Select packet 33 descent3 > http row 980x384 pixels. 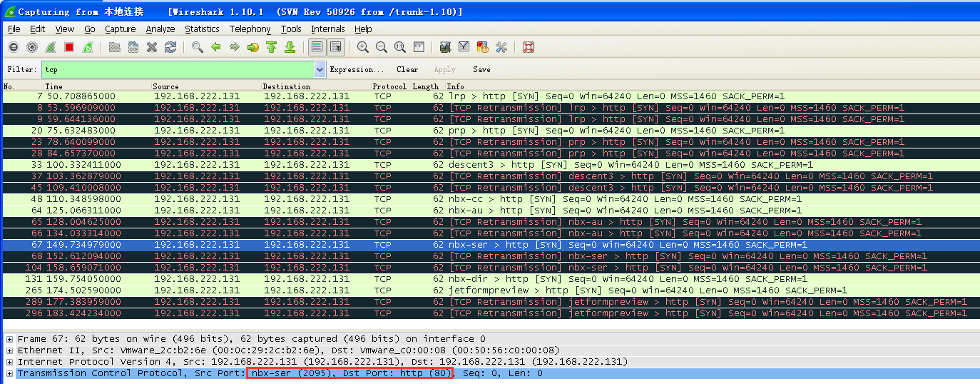[490, 165]
